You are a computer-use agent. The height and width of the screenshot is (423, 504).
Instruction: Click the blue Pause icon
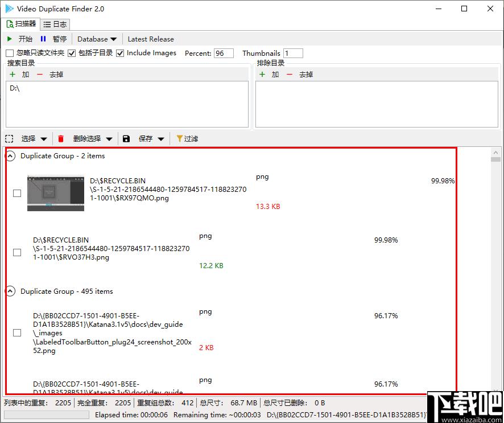(43, 39)
